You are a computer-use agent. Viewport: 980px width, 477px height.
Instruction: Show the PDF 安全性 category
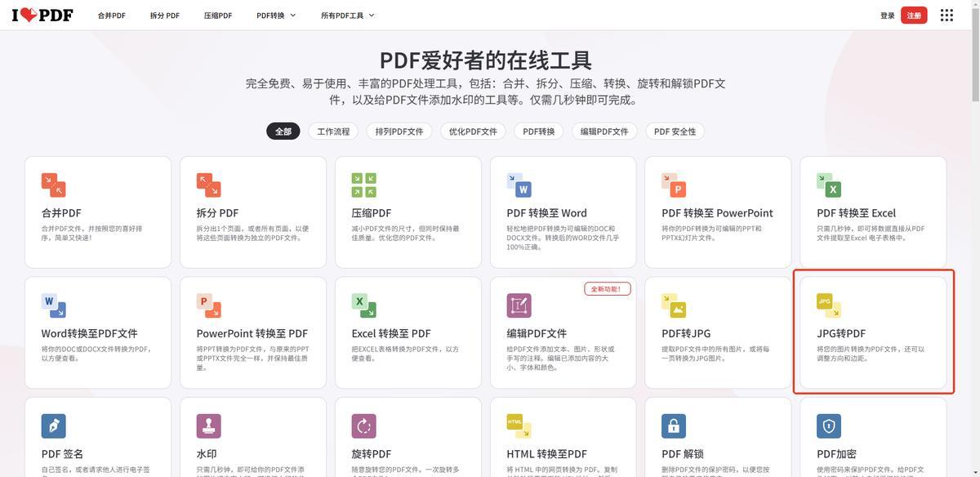tap(675, 132)
